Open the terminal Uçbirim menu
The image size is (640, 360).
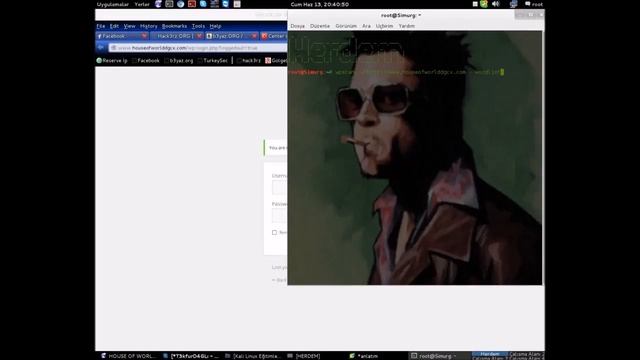[384, 26]
